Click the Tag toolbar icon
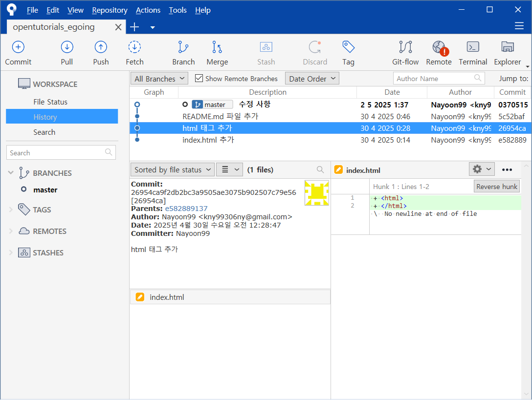The image size is (532, 400). (348, 47)
